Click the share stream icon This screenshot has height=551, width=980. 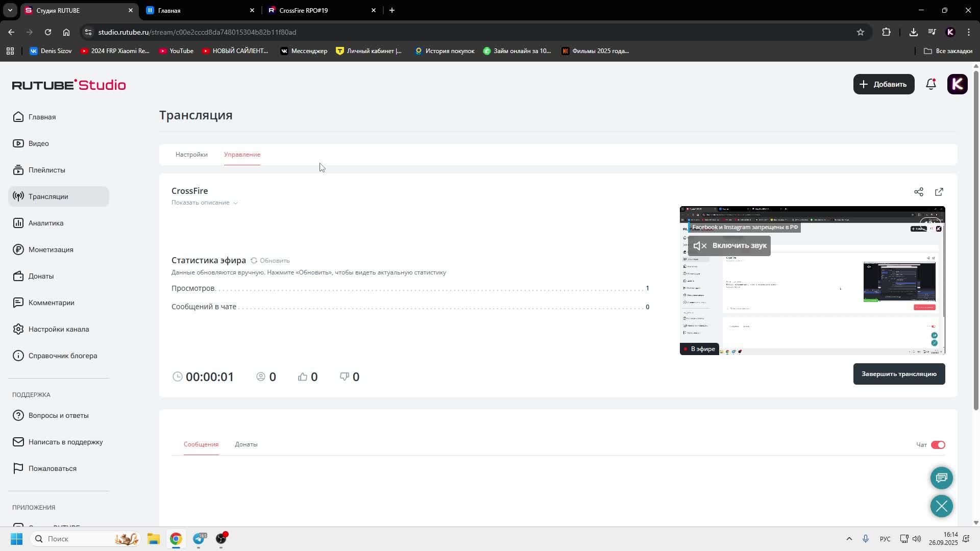point(918,192)
